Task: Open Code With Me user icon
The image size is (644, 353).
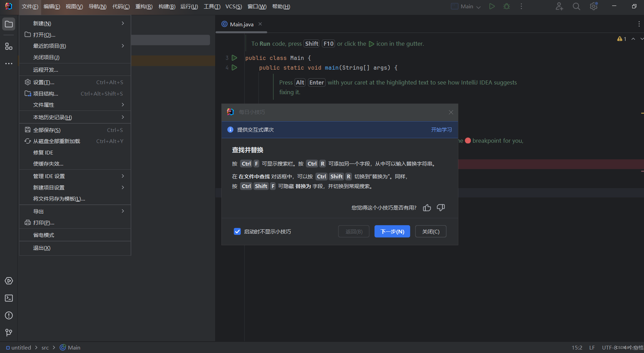Action: [x=559, y=6]
